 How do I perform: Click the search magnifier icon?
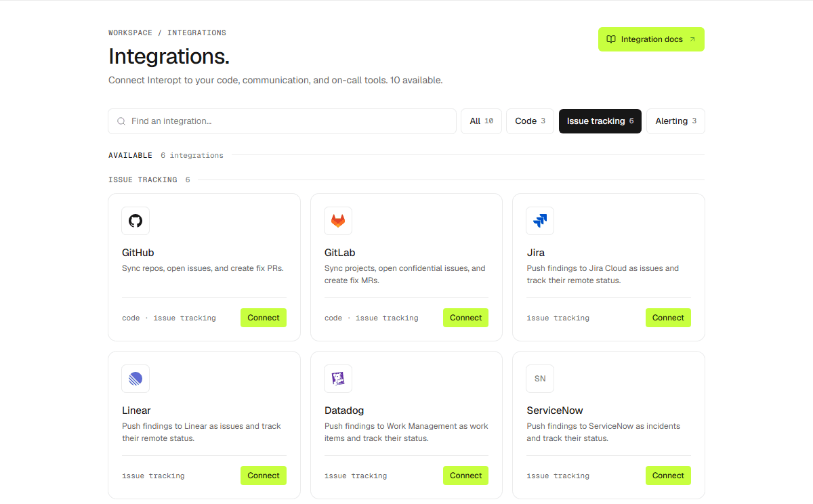pos(121,121)
